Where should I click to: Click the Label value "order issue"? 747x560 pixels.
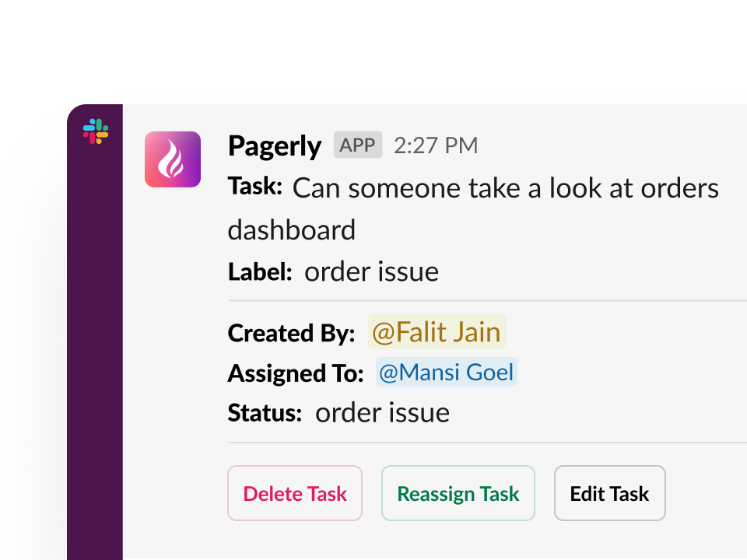[371, 271]
